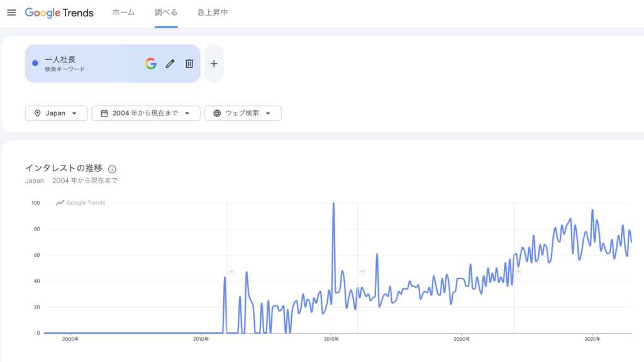Click the インタレストの推移 heading
Viewport: 644px width, 362px height.
(64, 168)
